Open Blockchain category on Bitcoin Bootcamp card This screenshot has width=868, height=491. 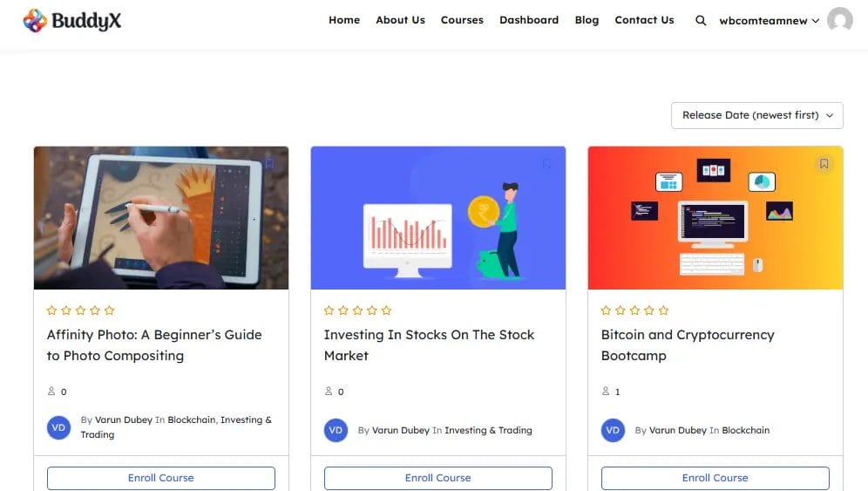pos(746,430)
